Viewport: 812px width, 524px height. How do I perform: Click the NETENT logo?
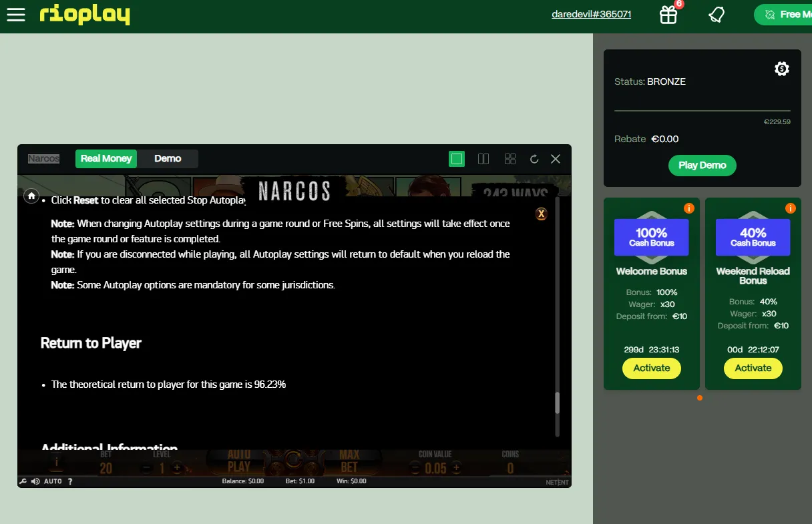557,482
